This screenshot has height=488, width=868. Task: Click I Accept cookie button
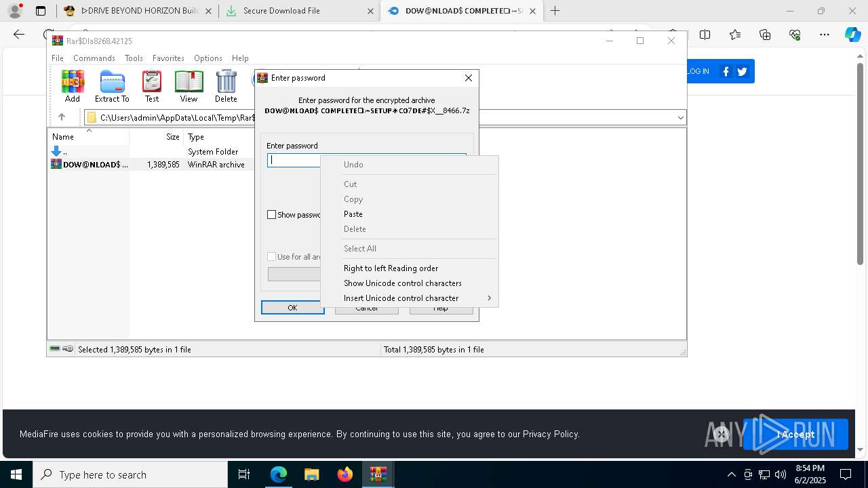pyautogui.click(x=795, y=434)
